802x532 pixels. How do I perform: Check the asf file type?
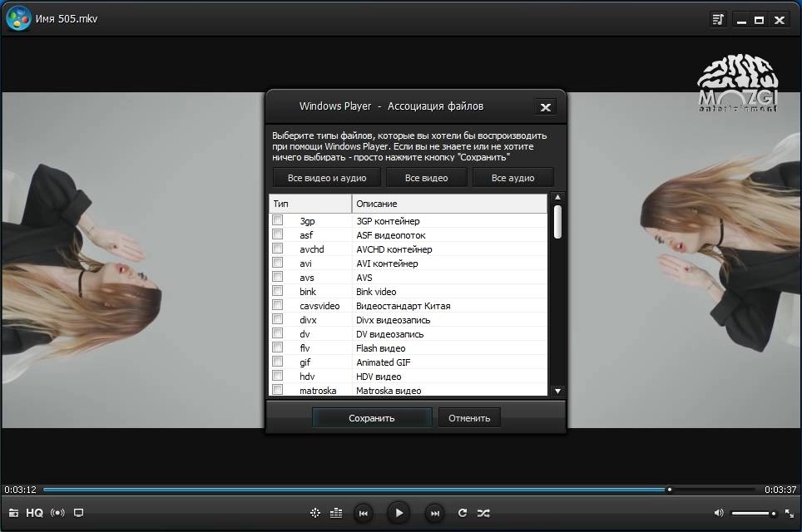point(277,234)
